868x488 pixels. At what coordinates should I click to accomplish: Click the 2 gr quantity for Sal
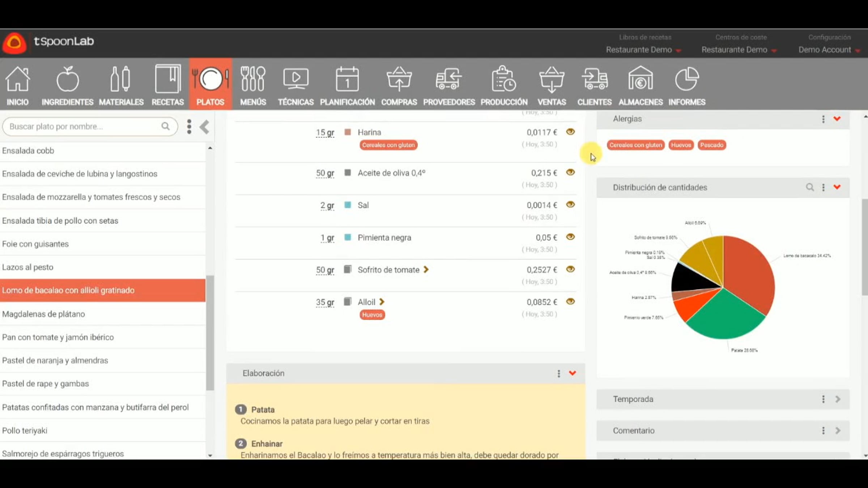[x=327, y=205]
